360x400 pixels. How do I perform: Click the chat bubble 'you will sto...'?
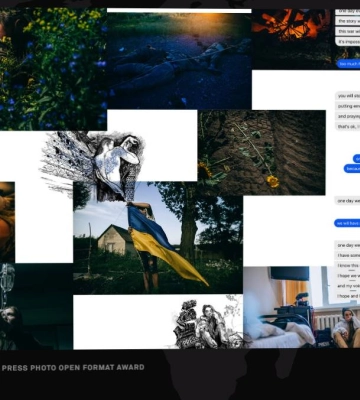pos(347,96)
